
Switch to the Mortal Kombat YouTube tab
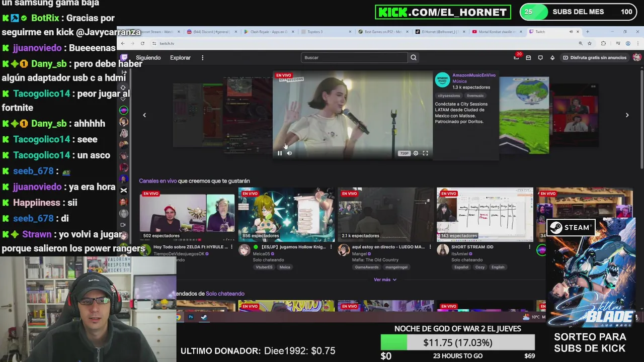pos(497,32)
